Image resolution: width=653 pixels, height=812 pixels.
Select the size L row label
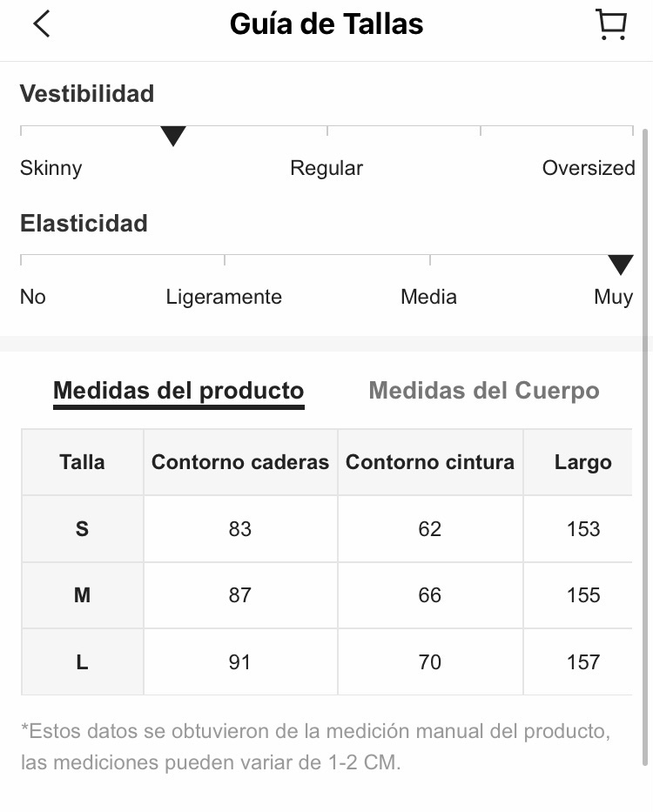click(83, 661)
